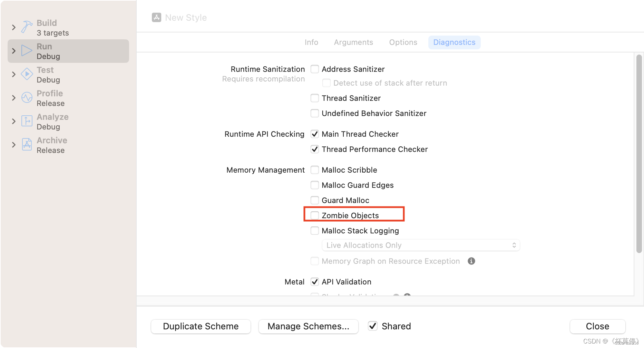Enable the Thread Sanitizer checkbox
The image size is (644, 348).
point(315,98)
